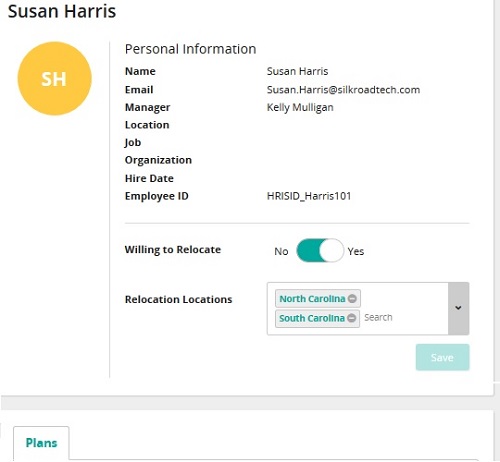Click the Name field label

[x=140, y=71]
